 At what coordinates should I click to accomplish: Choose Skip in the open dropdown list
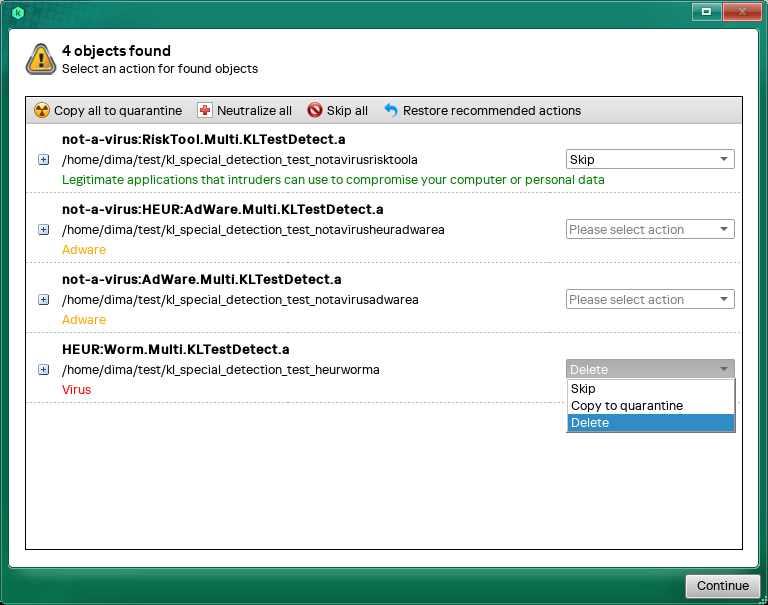pyautogui.click(x=650, y=389)
